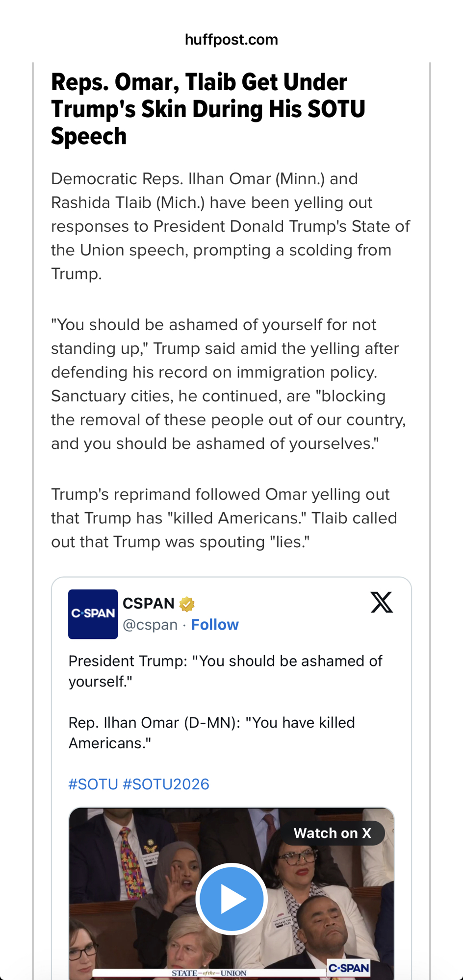Screen dimensions: 463x980
Task: Open the #SOTU2026 hashtag
Action: click(x=166, y=784)
